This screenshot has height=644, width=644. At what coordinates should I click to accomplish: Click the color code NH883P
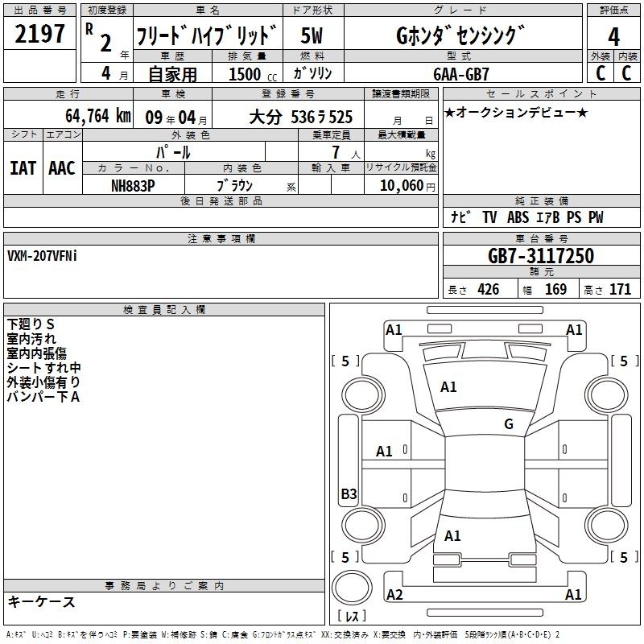(133, 184)
